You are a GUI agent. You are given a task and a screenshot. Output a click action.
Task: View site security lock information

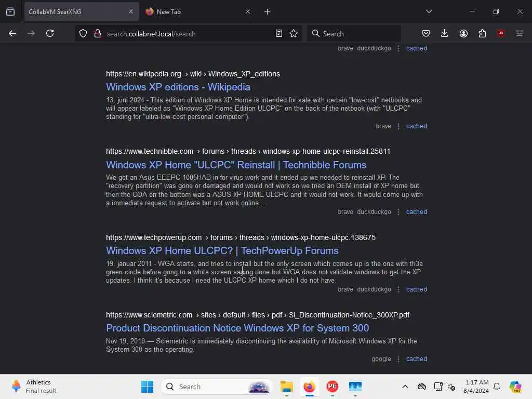[97, 33]
